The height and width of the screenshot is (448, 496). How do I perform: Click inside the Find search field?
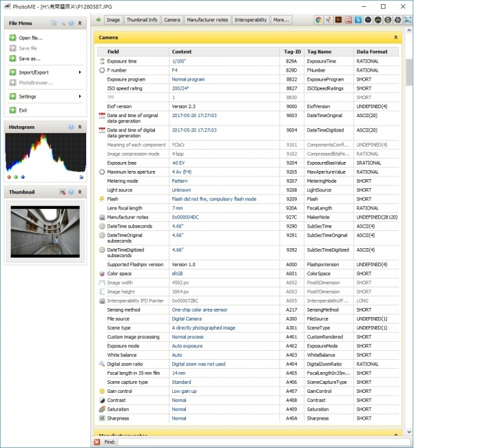click(262, 442)
